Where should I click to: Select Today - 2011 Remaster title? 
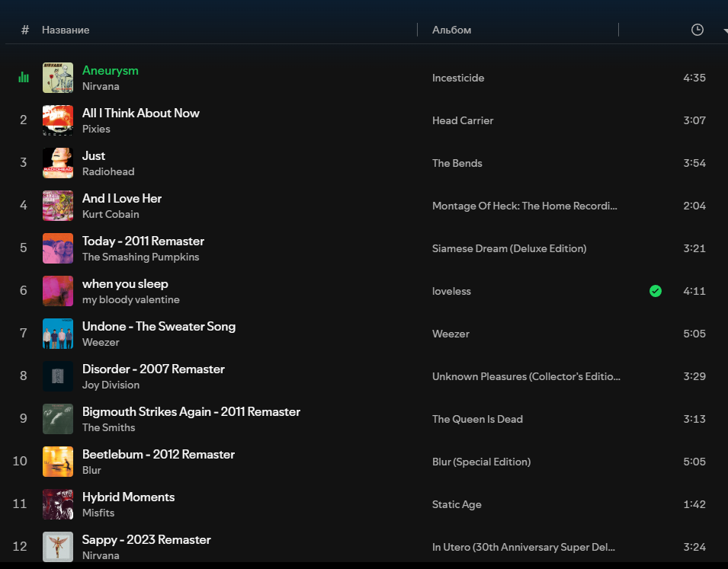pos(143,241)
